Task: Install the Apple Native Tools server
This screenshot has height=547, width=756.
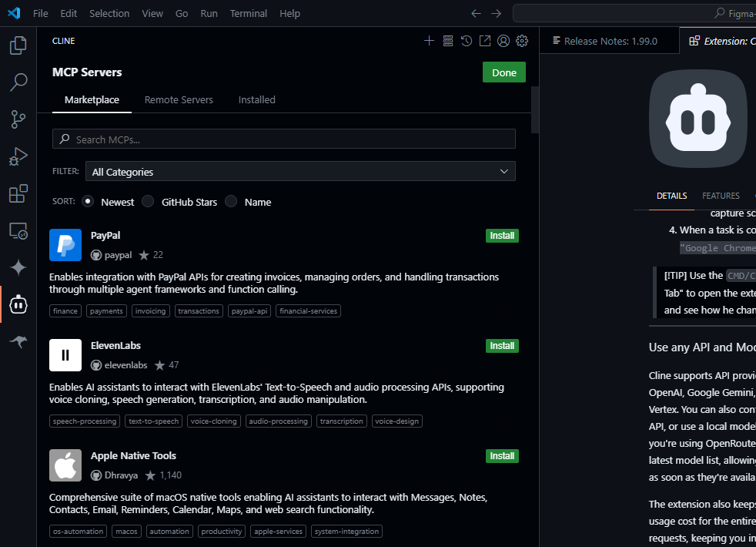Action: click(502, 456)
